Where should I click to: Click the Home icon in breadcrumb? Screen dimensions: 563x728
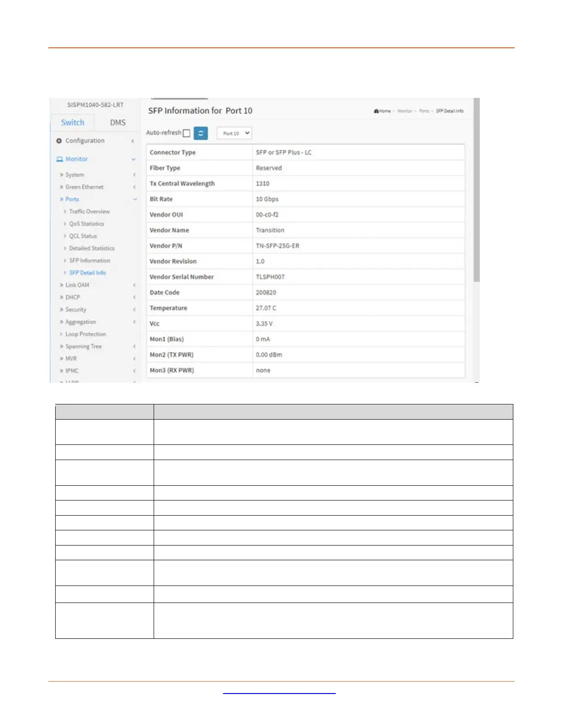376,111
